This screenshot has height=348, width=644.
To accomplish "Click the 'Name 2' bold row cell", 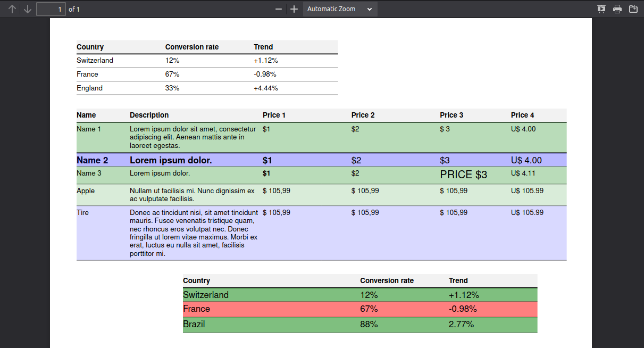I will tap(93, 160).
